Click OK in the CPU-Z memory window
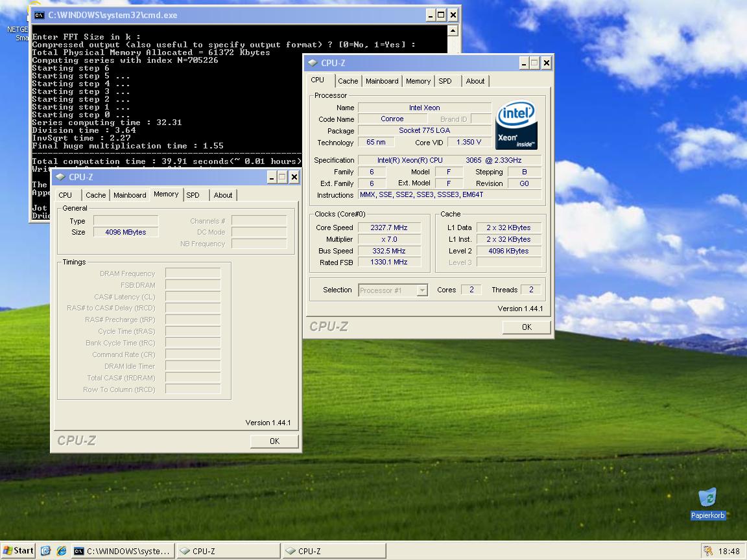The image size is (747, 560). click(x=274, y=441)
